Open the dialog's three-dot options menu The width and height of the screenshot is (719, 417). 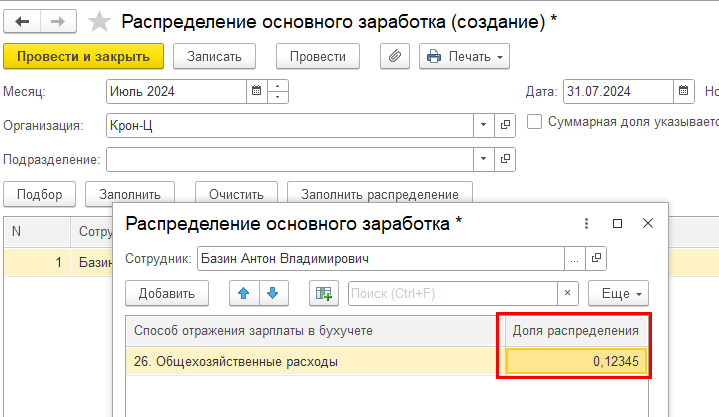(586, 223)
